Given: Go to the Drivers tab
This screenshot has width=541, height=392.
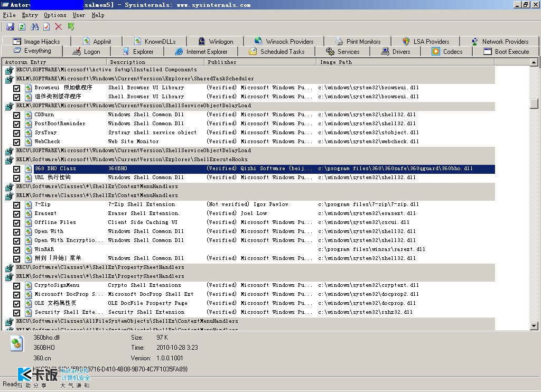Looking at the screenshot, I should point(395,52).
